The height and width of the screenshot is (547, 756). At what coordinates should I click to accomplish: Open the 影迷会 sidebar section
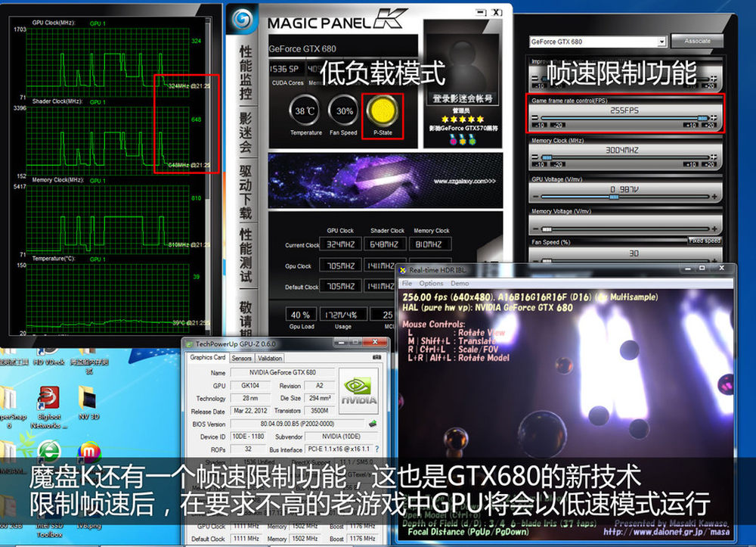point(246,132)
